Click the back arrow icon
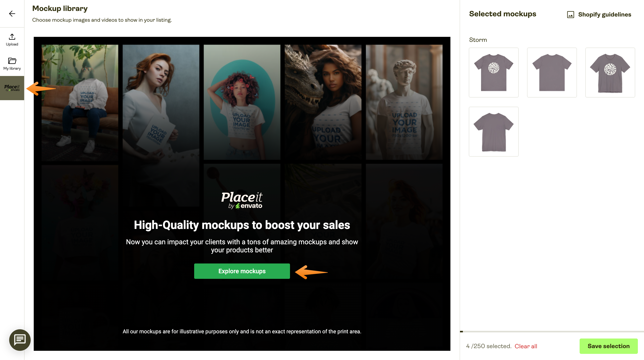 pos(12,13)
